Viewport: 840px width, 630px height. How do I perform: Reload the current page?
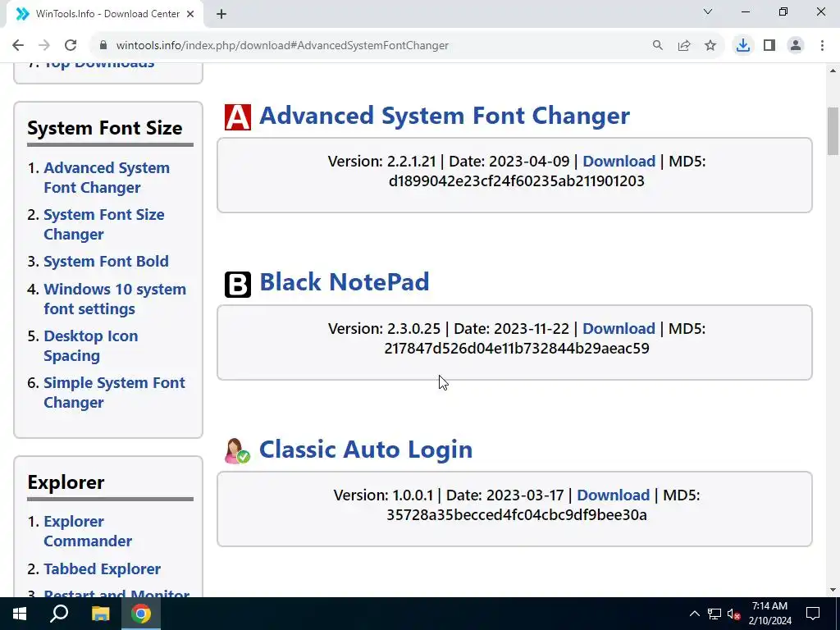(71, 46)
